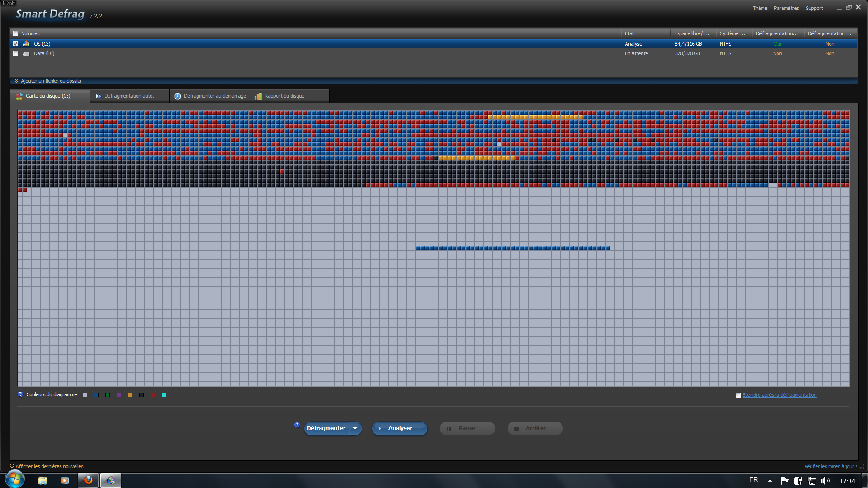Open Windows Explorer from taskbar

tap(43, 480)
